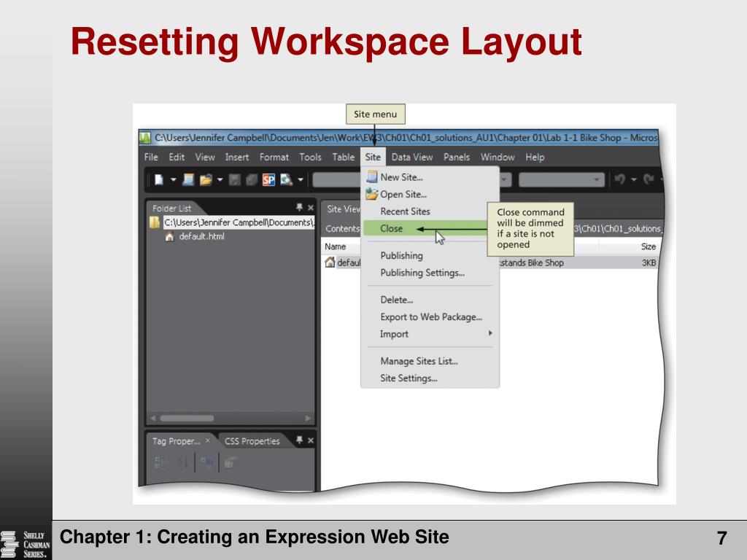747x560 pixels.
Task: Close the Folder List panel
Action: pos(311,208)
